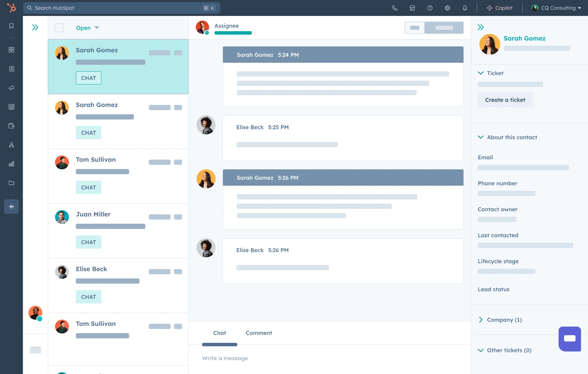588x374 pixels.
Task: Click the Breeze AI sparkle icon
Action: [11, 206]
